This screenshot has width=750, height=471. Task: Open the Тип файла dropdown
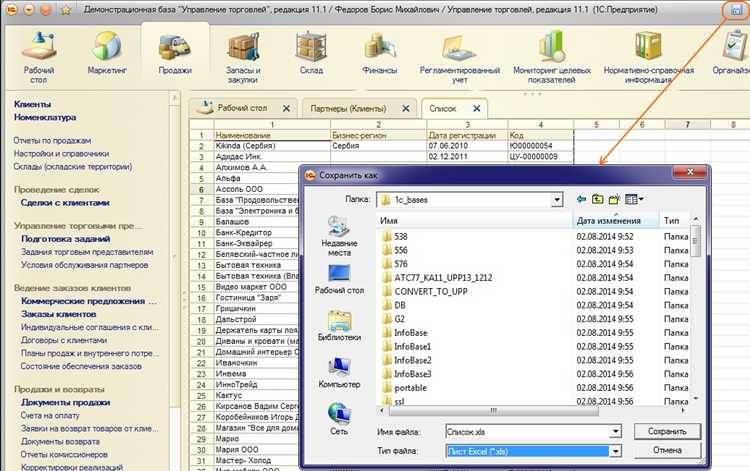click(x=617, y=452)
